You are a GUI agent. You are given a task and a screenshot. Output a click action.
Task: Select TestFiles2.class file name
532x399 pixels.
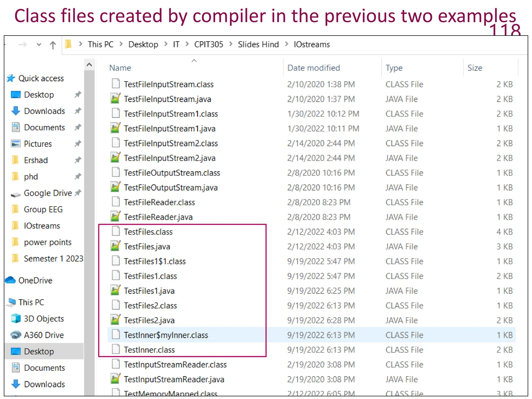click(x=150, y=305)
